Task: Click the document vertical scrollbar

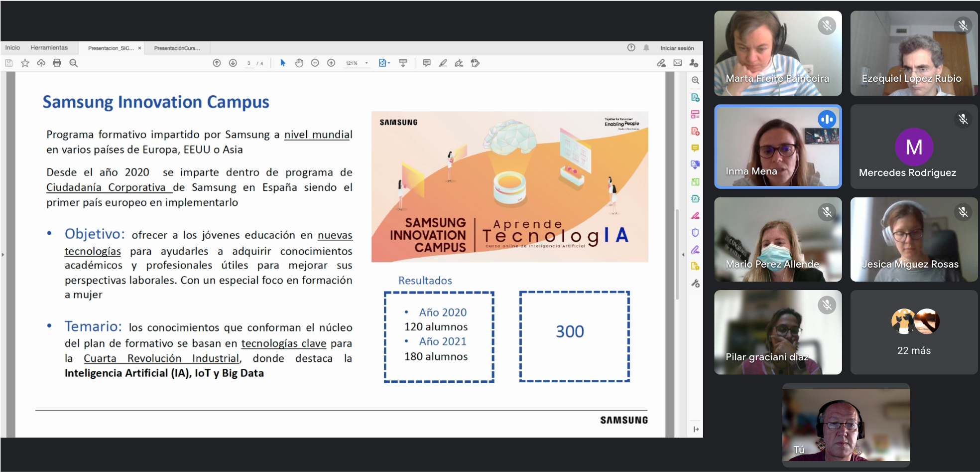Action: point(677,254)
